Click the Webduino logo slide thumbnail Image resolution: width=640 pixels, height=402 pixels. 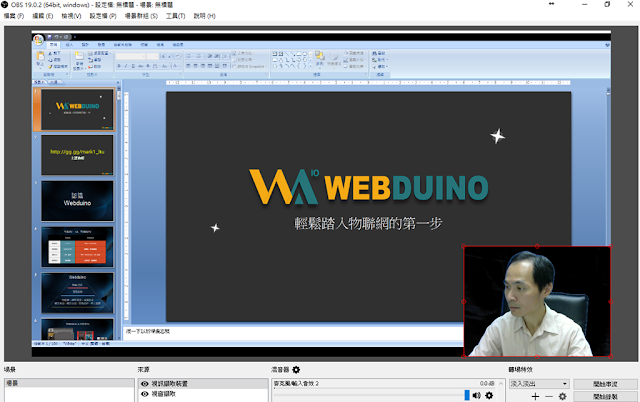coord(77,109)
